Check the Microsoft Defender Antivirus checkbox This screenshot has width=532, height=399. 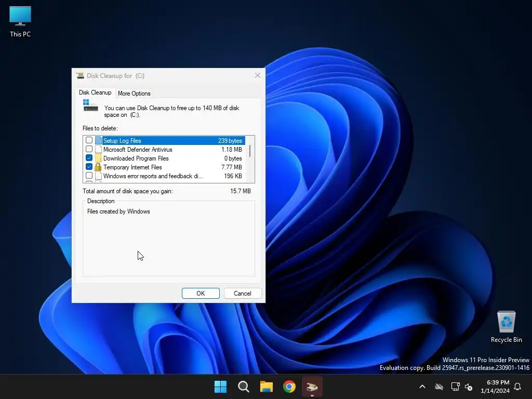89,149
